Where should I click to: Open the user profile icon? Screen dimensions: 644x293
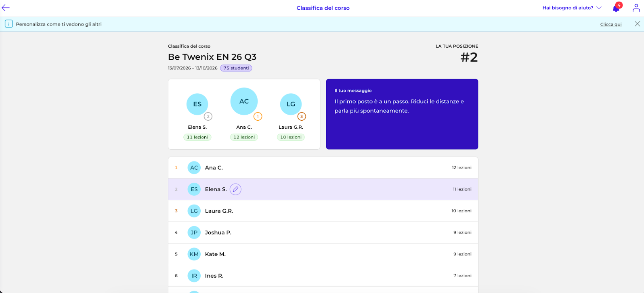(636, 8)
